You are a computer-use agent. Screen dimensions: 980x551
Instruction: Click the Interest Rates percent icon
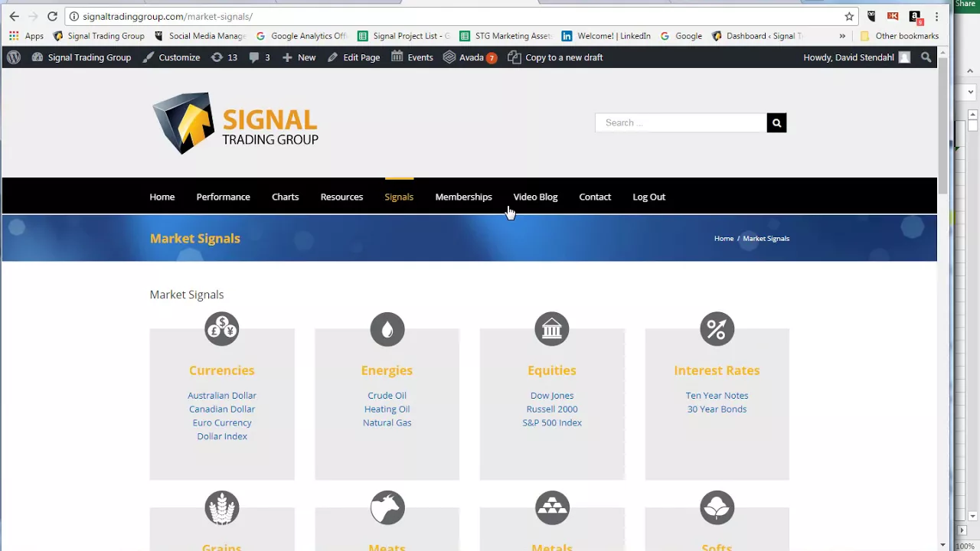717,329
